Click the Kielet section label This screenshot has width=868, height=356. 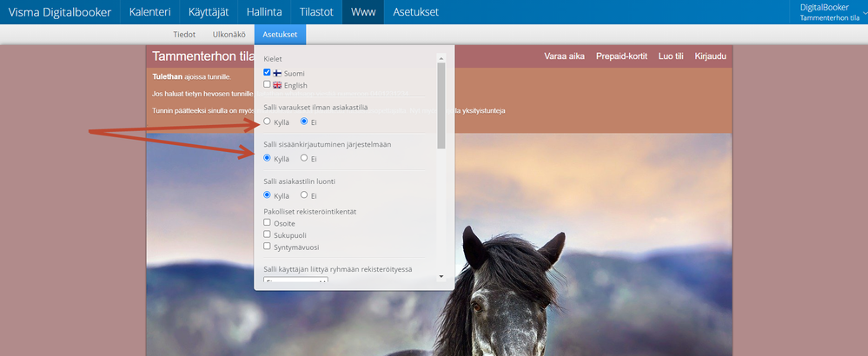click(273, 58)
